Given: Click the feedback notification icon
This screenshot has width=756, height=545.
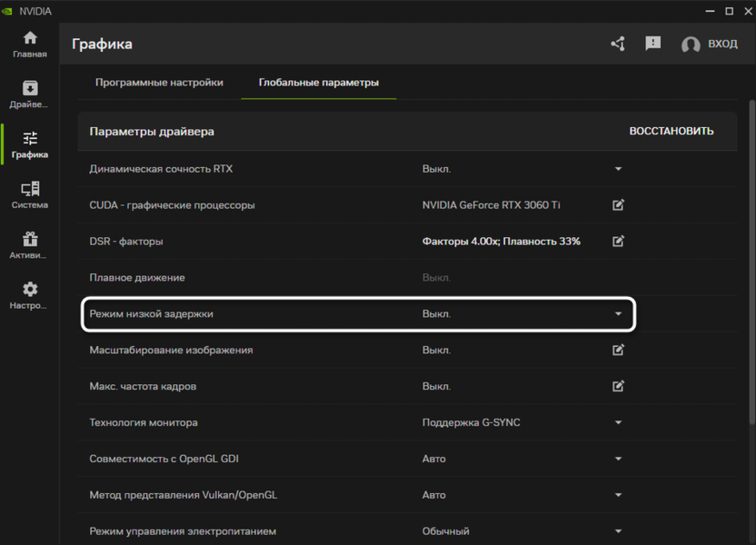Looking at the screenshot, I should click(652, 44).
